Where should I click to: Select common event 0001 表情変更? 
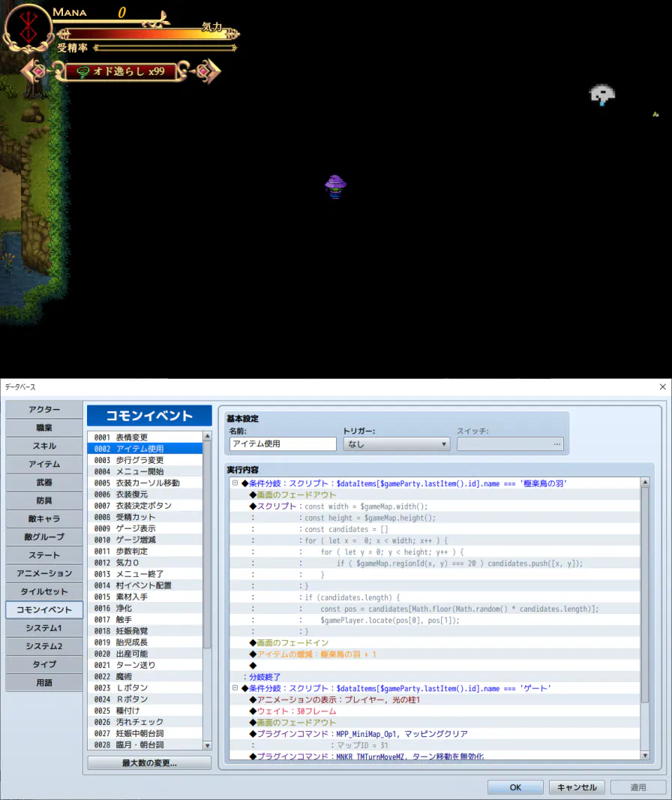coord(145,438)
